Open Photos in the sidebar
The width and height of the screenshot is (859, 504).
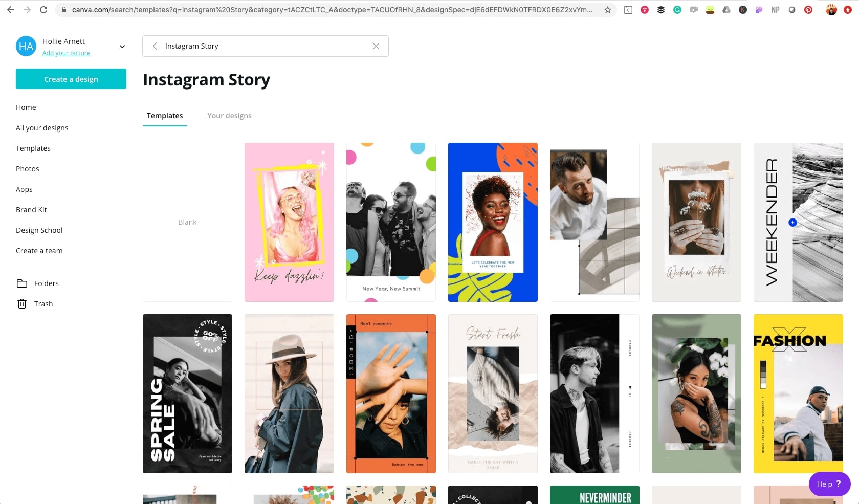point(28,169)
